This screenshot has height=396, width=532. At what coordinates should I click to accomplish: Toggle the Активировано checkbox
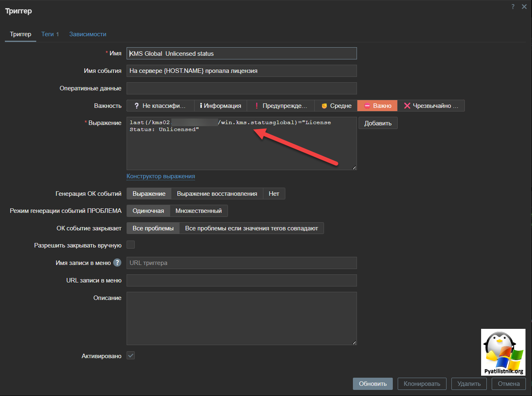point(131,356)
